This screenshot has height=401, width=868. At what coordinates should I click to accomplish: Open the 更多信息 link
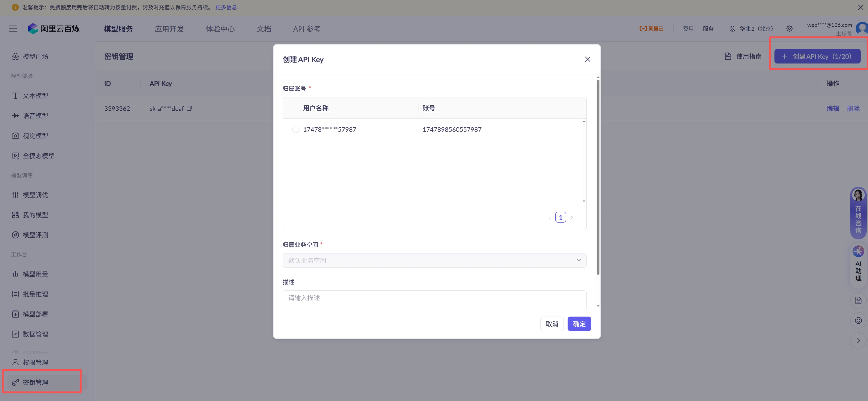tap(226, 7)
